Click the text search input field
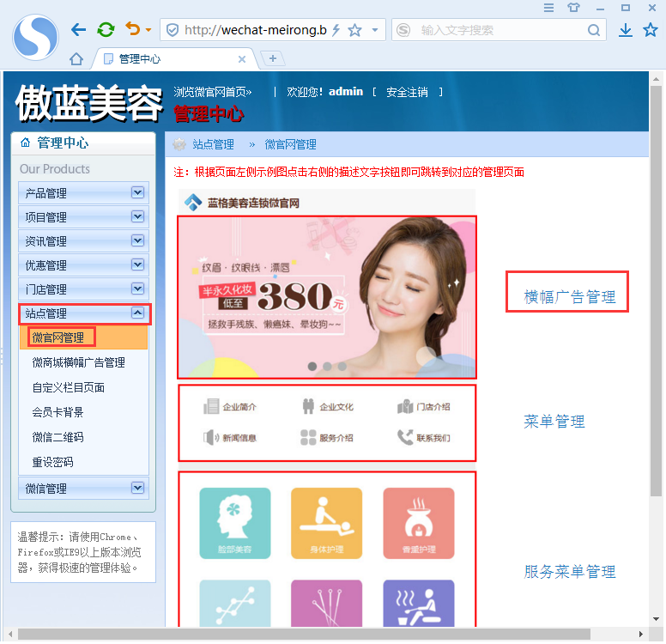Screen dimensions: 666x644 point(500,30)
